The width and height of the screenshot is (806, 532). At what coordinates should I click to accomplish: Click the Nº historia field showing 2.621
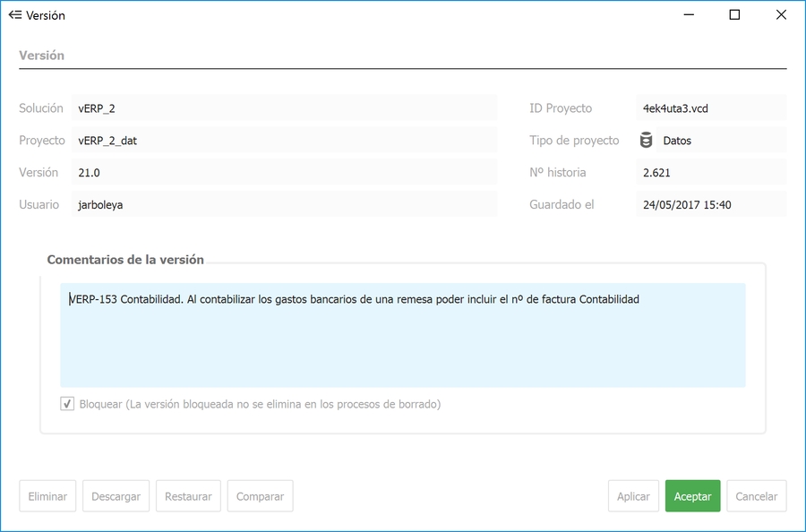pyautogui.click(x=710, y=173)
